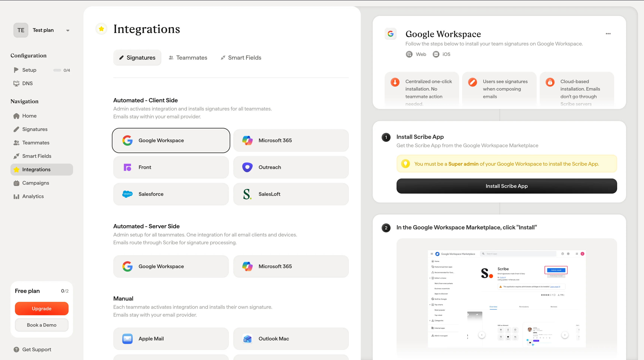Viewport: 644px width, 360px height.
Task: Switch to the Teammates tab
Action: [188, 58]
